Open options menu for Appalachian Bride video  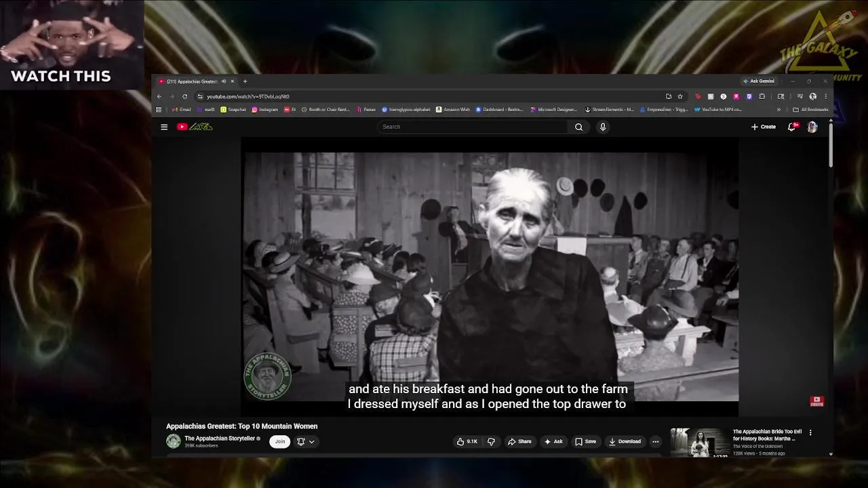[x=810, y=432]
